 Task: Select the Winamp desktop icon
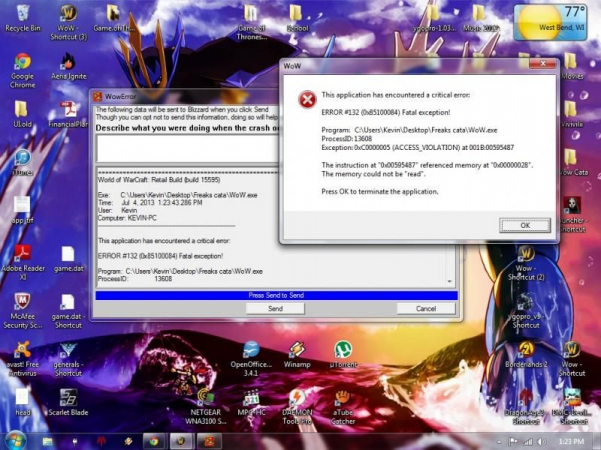coord(297,355)
